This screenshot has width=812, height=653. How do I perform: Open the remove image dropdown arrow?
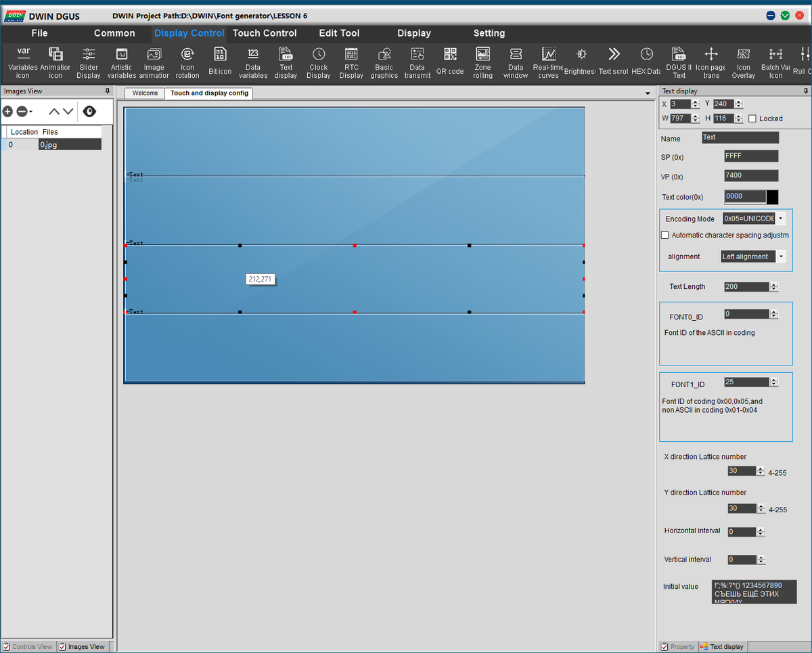point(31,112)
